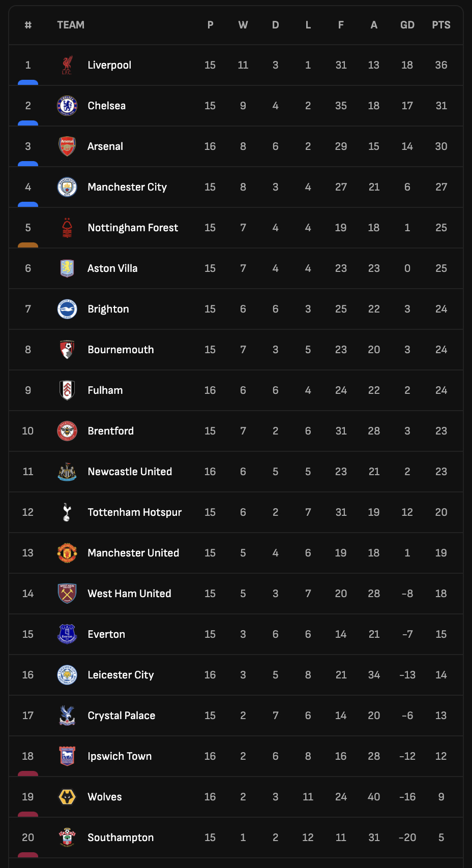Open the Arsenal crest icon
The image size is (472, 868).
click(x=67, y=146)
